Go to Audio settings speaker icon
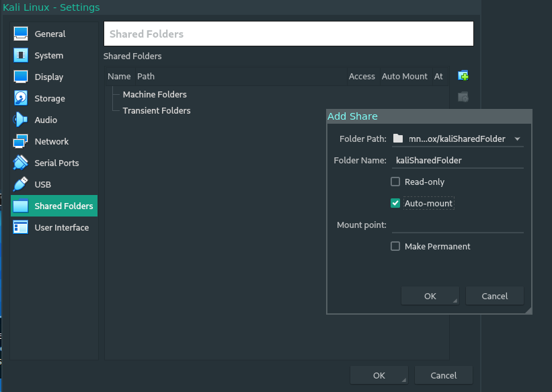The width and height of the screenshot is (552, 392). pos(21,120)
